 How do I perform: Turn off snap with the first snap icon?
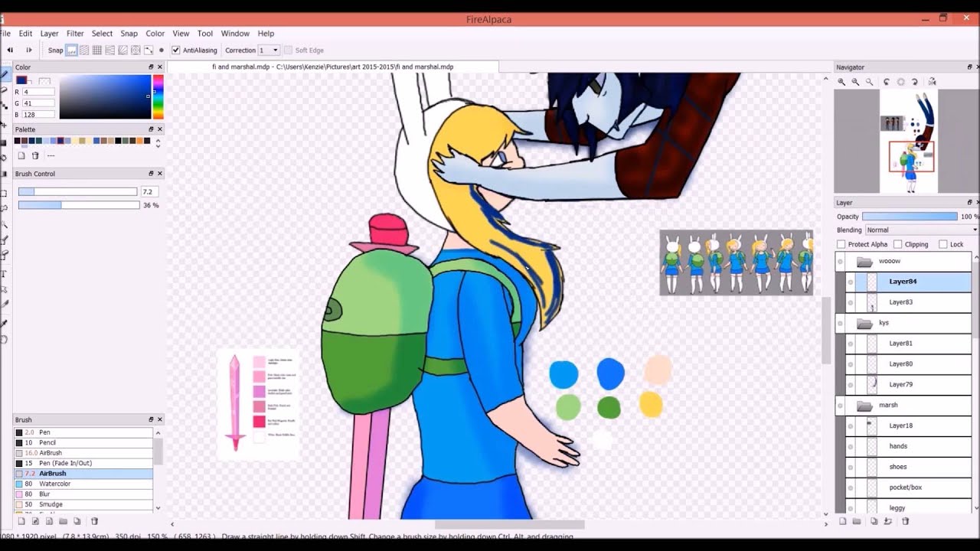coord(71,51)
